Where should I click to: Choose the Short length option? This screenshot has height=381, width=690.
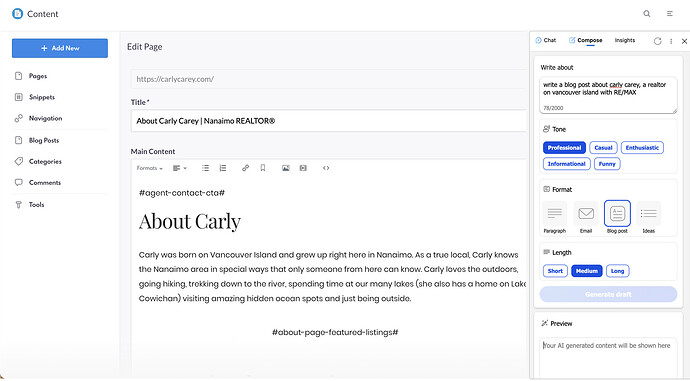click(555, 271)
